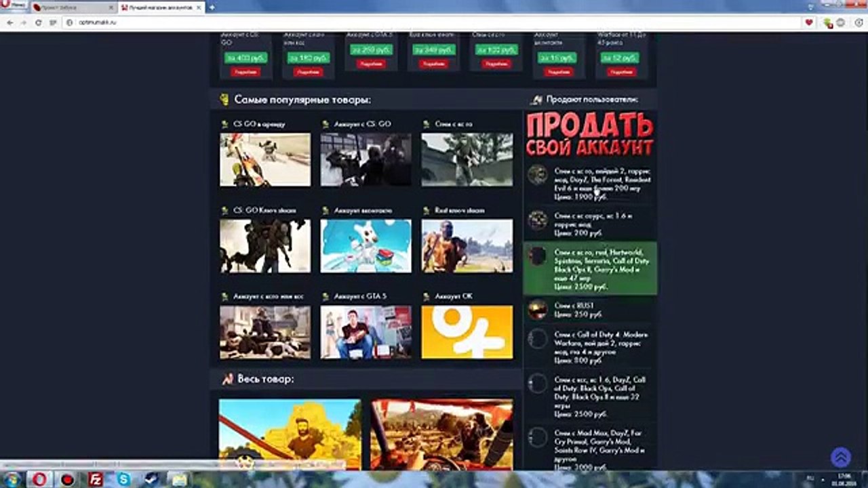This screenshot has width=868, height=488.
Task: Click the green 52 руб. price button
Action: pyautogui.click(x=619, y=58)
